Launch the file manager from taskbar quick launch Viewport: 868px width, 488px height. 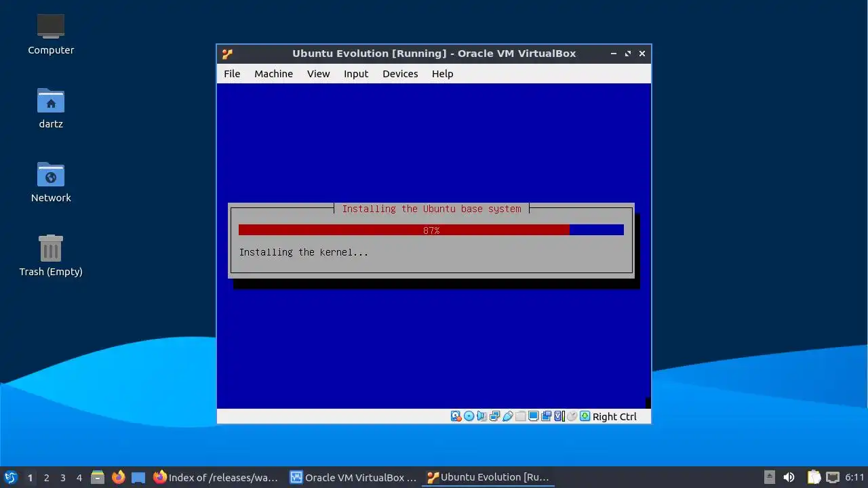[98, 477]
